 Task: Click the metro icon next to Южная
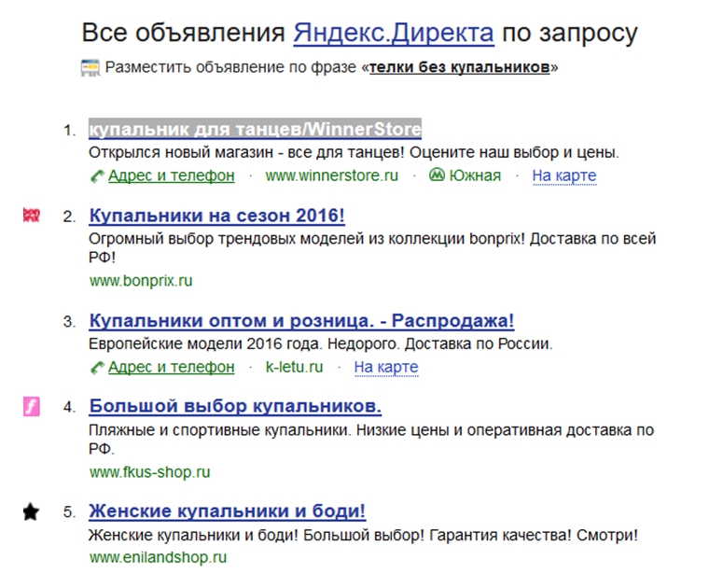[437, 175]
